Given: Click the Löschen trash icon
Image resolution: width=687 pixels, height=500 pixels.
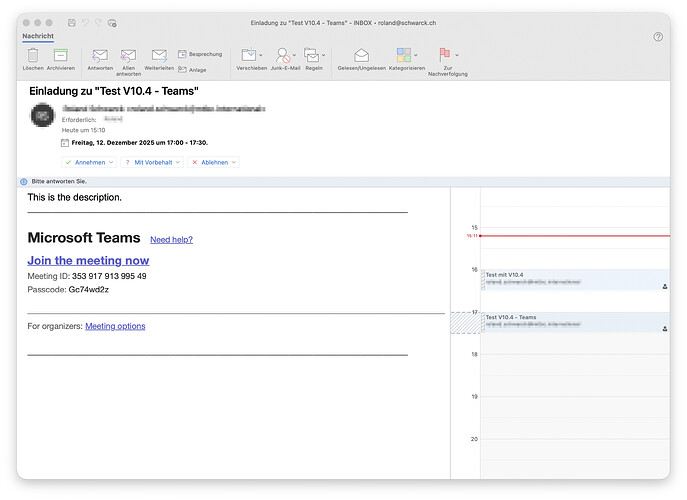Looking at the screenshot, I should (33, 55).
